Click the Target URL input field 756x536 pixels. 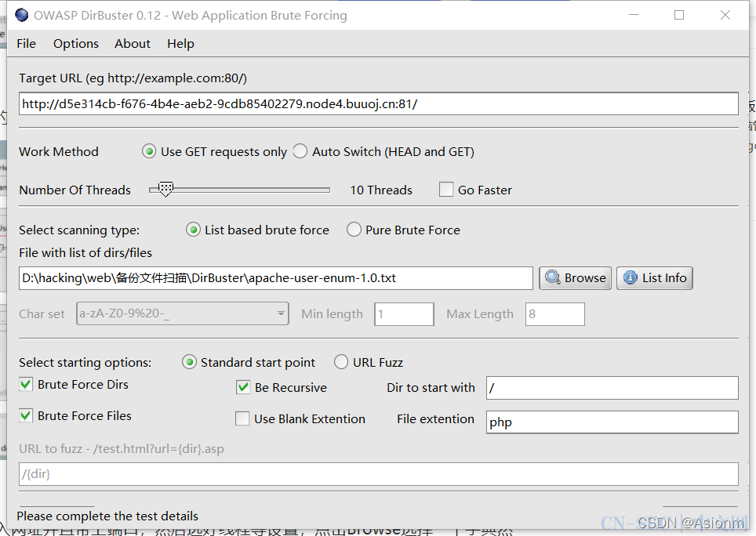pyautogui.click(x=378, y=104)
